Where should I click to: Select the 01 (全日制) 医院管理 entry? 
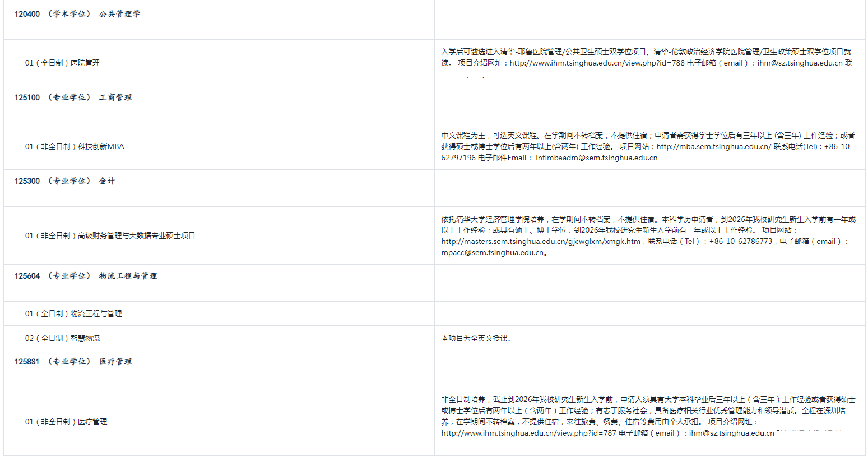pos(62,63)
